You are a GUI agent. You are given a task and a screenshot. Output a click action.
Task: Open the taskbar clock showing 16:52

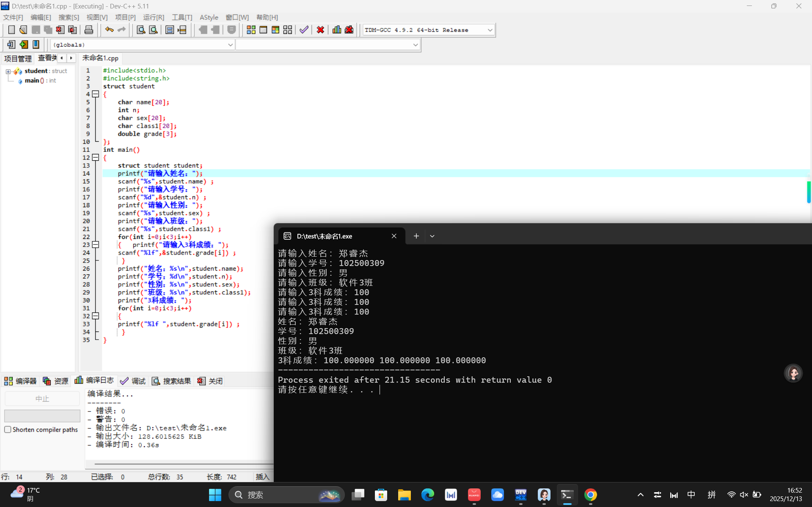point(786,495)
